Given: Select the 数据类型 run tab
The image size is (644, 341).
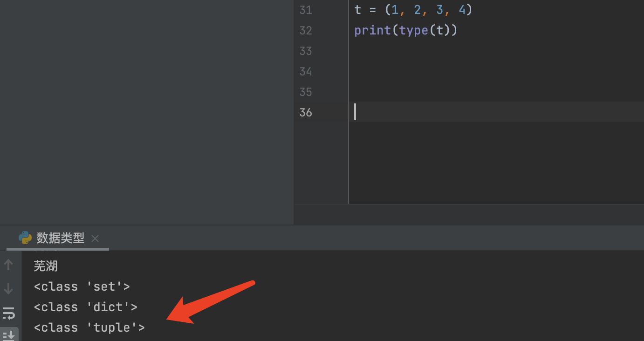Looking at the screenshot, I should click(61, 238).
